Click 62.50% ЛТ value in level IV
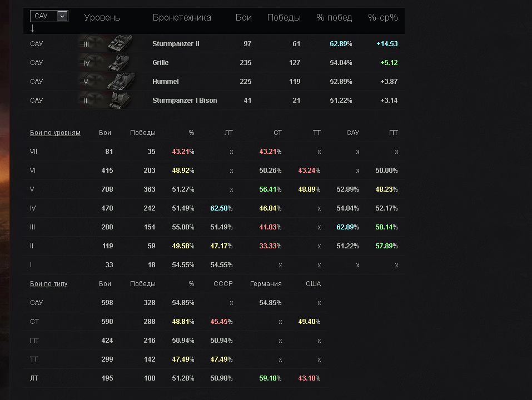 (x=221, y=208)
